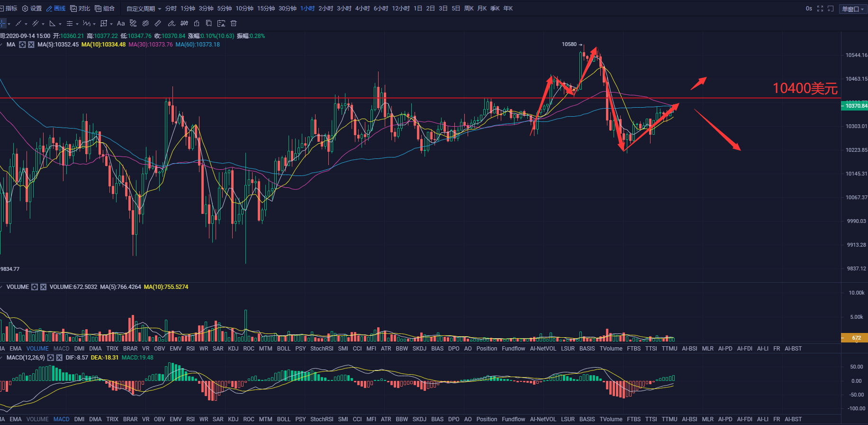Image resolution: width=868 pixels, height=425 pixels.
Task: Click the trash can delete drawings icon
Action: pyautogui.click(x=233, y=23)
